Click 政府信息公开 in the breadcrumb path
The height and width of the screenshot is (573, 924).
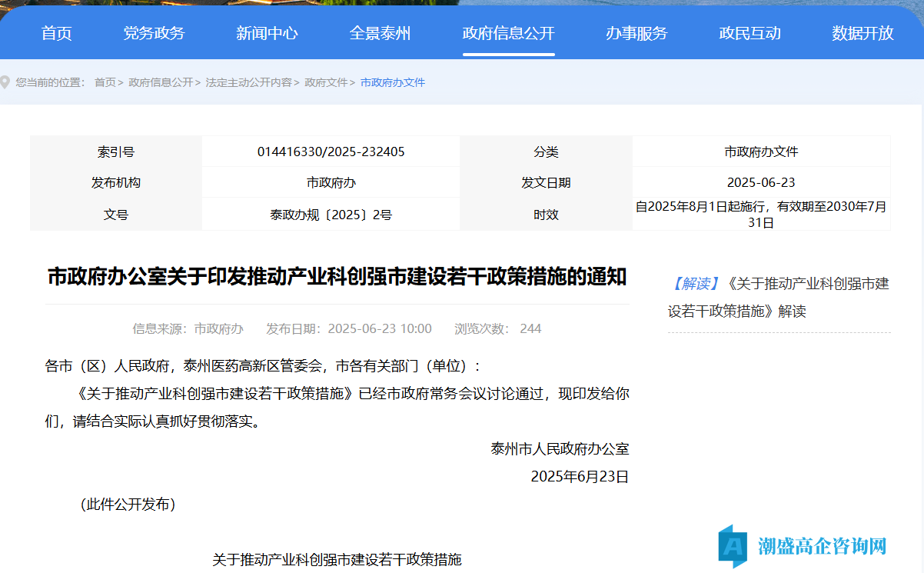(x=161, y=82)
